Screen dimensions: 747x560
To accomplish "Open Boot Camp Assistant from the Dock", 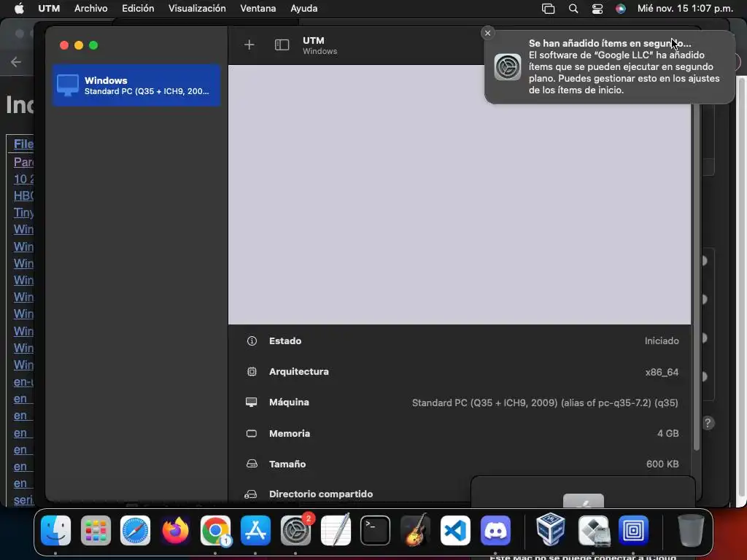I will pyautogui.click(x=593, y=530).
